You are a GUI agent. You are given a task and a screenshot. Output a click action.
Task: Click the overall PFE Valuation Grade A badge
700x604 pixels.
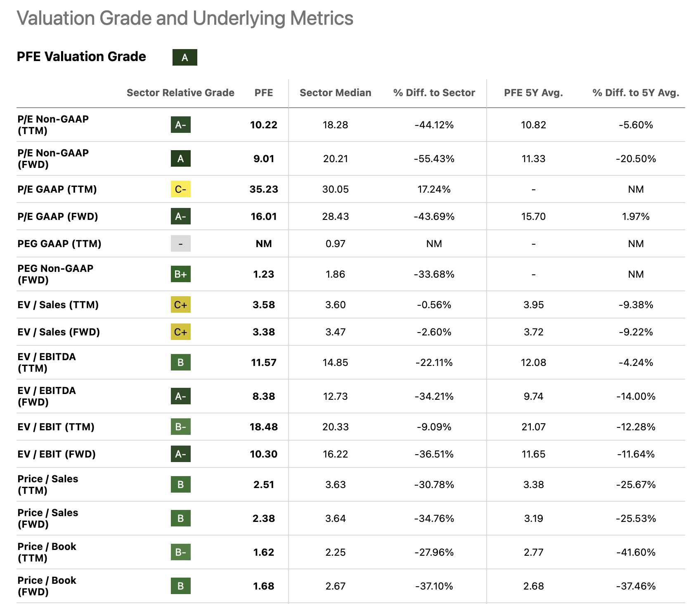tap(184, 57)
